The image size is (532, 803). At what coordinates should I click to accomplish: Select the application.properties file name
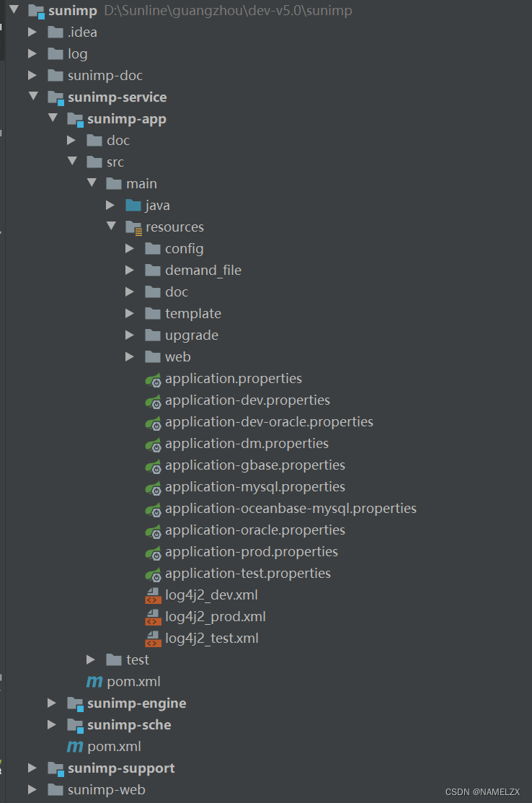click(x=234, y=379)
